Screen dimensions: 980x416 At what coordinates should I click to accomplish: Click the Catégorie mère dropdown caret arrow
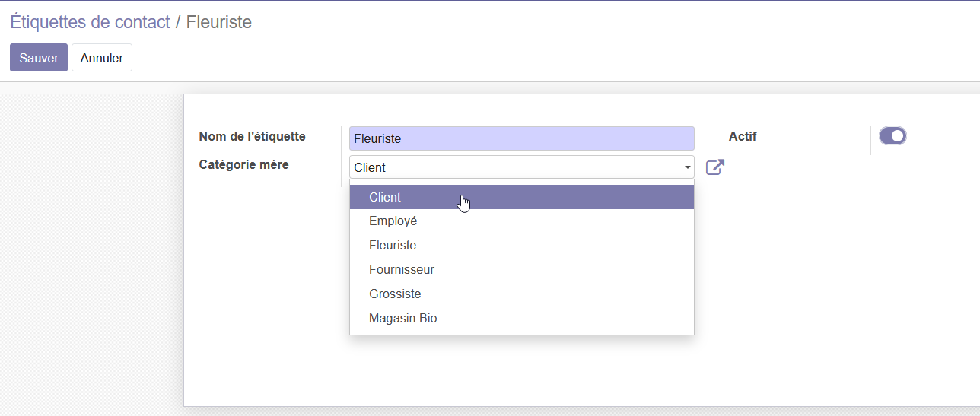[687, 167]
